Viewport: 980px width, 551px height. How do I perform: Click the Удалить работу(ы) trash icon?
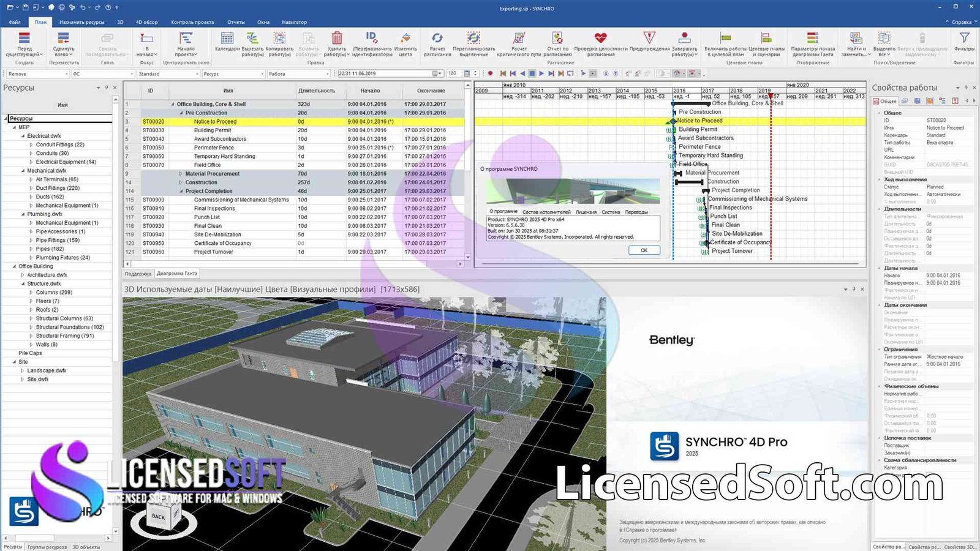[x=336, y=38]
